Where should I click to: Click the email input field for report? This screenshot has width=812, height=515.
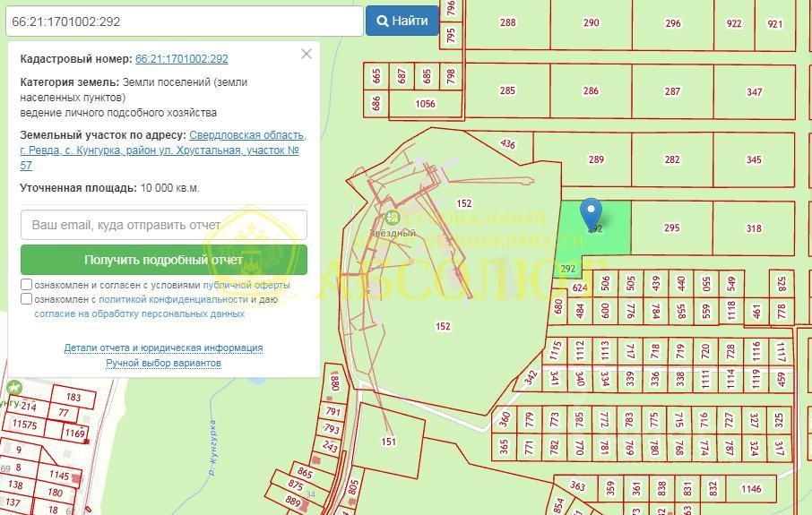[164, 225]
